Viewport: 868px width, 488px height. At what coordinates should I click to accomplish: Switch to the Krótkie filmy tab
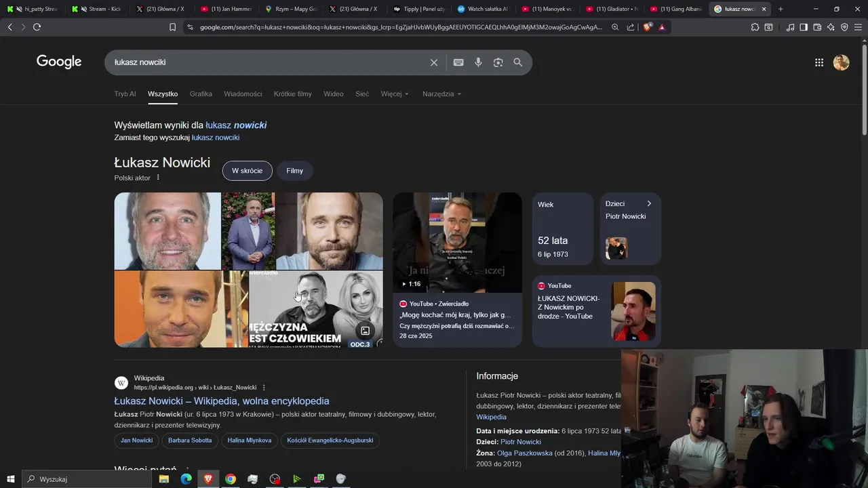coord(293,94)
